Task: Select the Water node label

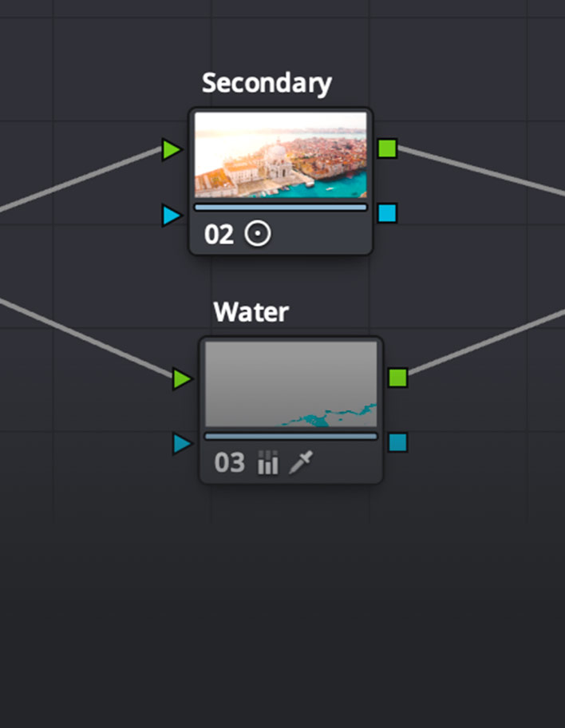Action: [251, 312]
